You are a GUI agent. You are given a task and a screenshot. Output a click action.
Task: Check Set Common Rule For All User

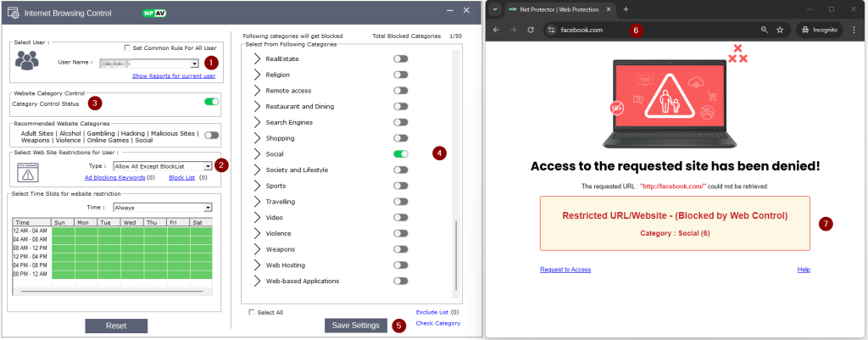[127, 47]
